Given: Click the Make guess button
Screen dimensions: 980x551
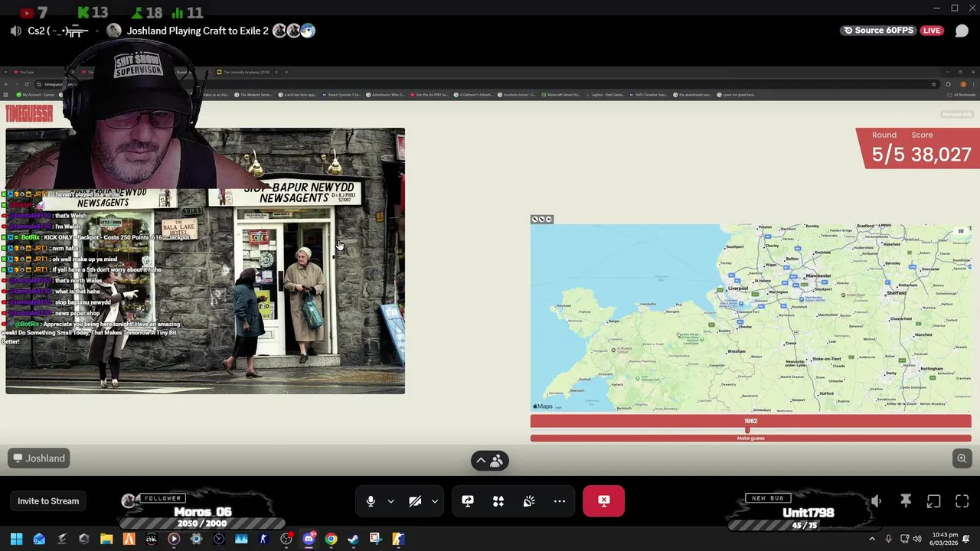Looking at the screenshot, I should 750,439.
